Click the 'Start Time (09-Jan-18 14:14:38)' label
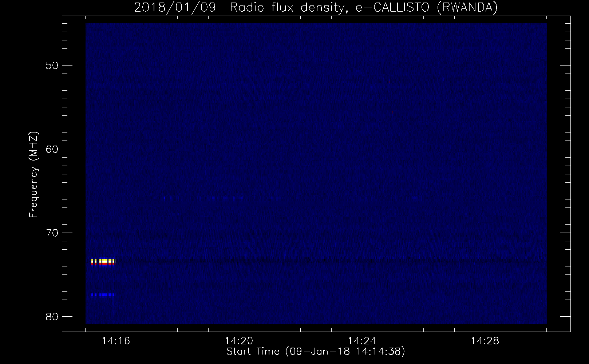The image size is (589, 364). pos(316,352)
